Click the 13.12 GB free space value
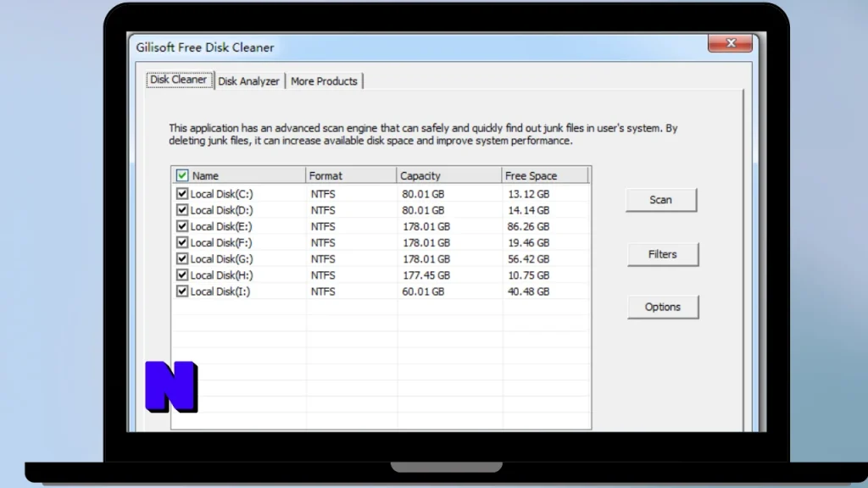The height and width of the screenshot is (488, 868). [x=529, y=194]
